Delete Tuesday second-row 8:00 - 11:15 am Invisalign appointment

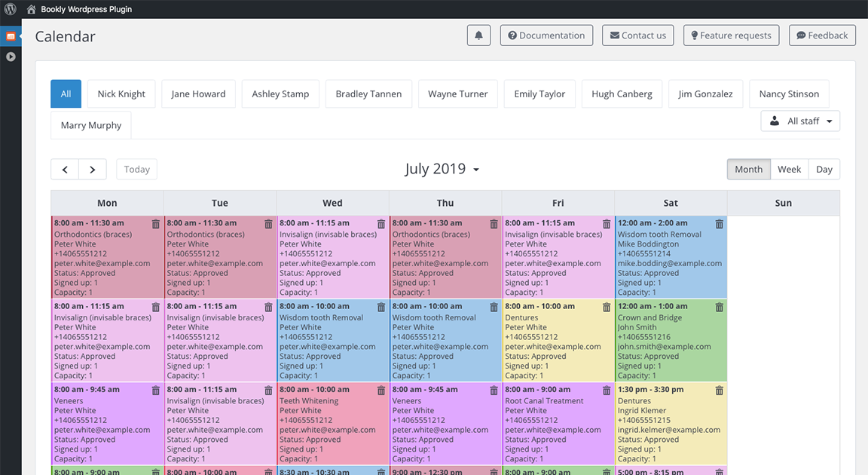click(x=268, y=307)
